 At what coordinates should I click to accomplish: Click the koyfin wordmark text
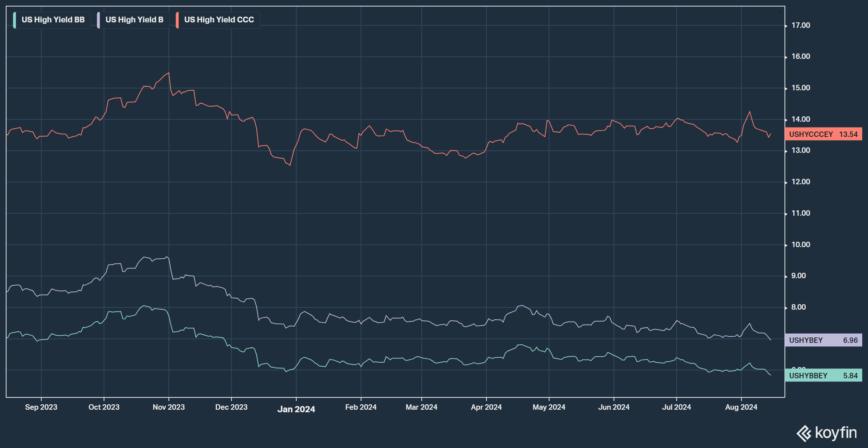point(836,432)
